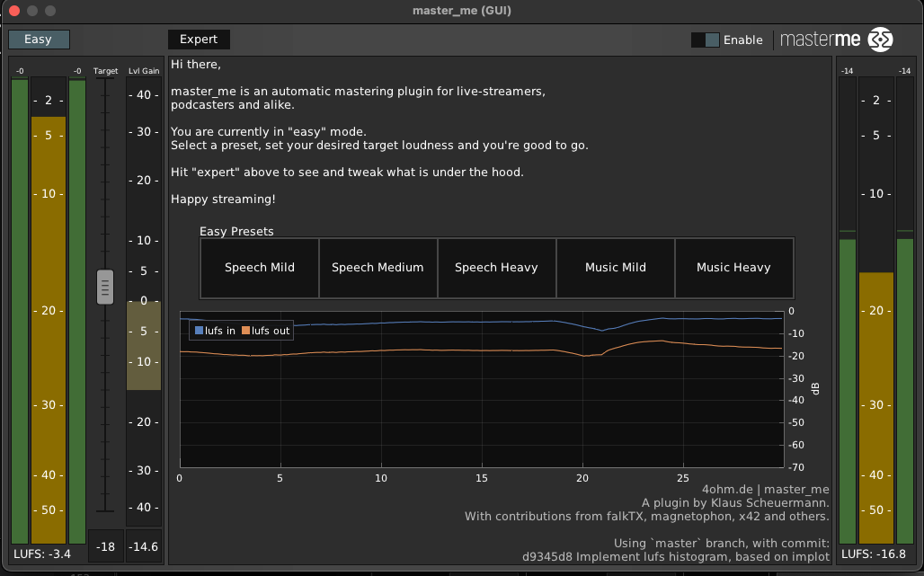The width and height of the screenshot is (924, 576).
Task: Click the Lvl Gain readout -14.6
Action: [144, 546]
